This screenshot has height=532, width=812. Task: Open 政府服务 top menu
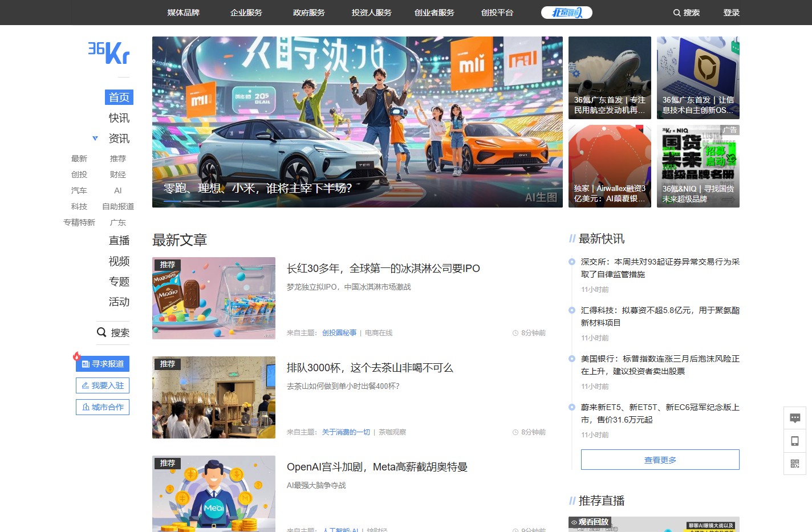(x=309, y=13)
